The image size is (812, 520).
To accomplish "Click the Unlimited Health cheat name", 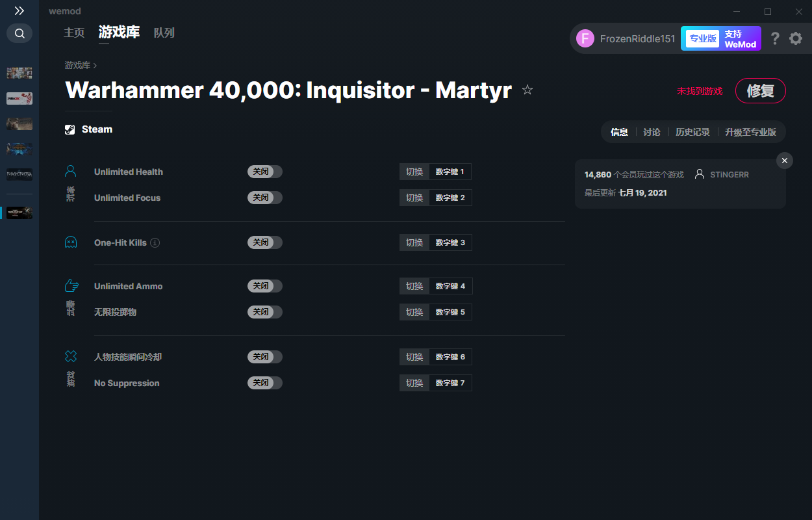I will click(129, 172).
